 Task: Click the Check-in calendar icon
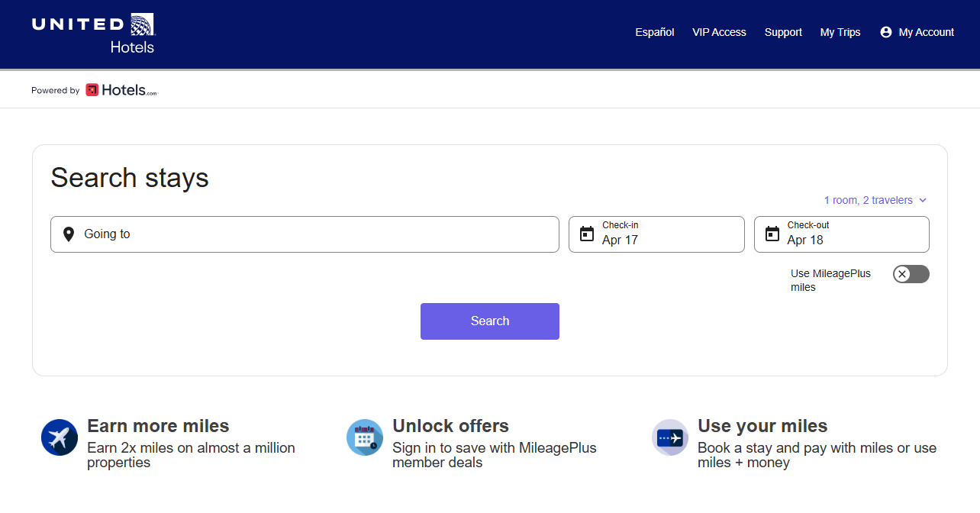pos(587,234)
